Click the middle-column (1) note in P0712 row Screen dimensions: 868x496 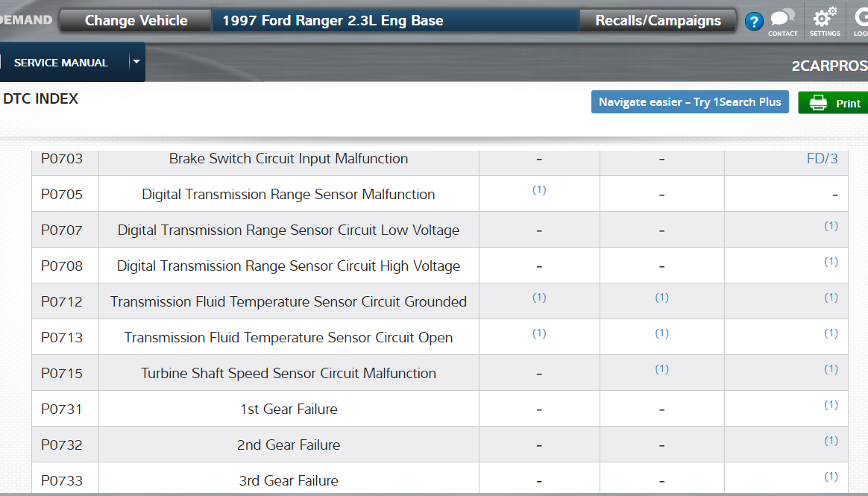tap(661, 298)
